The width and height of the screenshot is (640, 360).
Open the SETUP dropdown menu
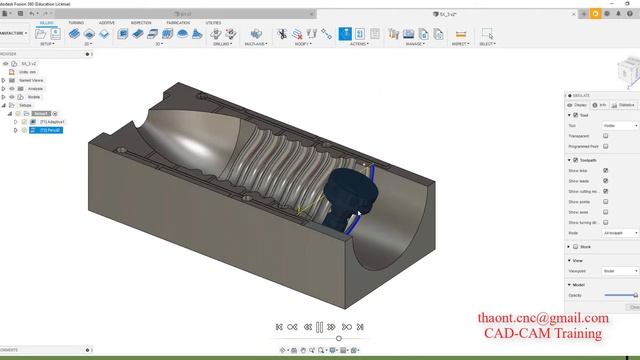click(x=47, y=44)
